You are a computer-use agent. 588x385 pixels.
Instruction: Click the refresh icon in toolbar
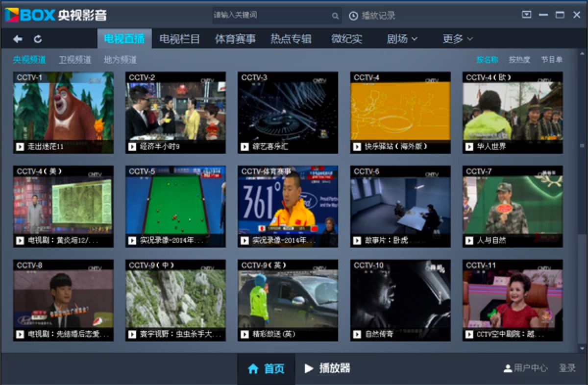pos(38,39)
